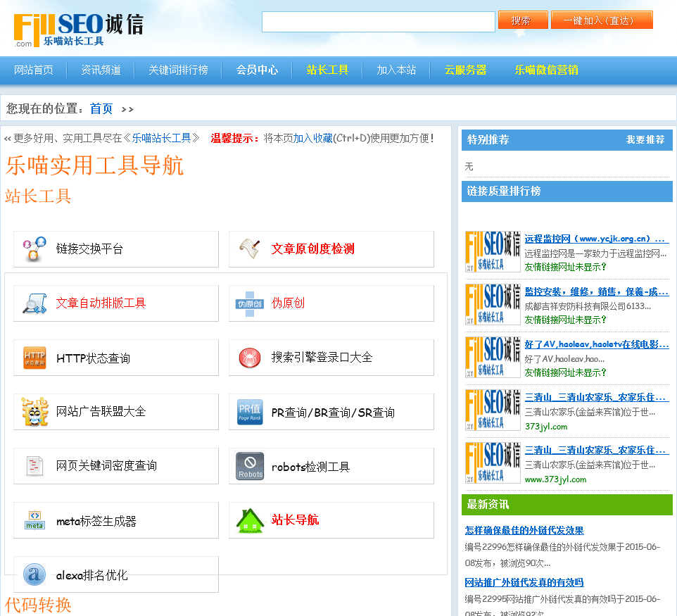Click the meta标签生成器 icon
This screenshot has width=677, height=616.
click(x=34, y=520)
